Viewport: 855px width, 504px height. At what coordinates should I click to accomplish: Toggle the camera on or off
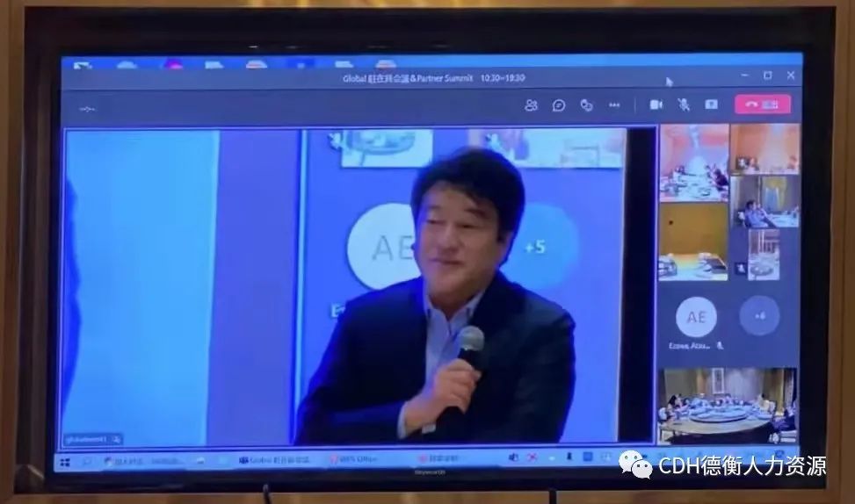656,104
